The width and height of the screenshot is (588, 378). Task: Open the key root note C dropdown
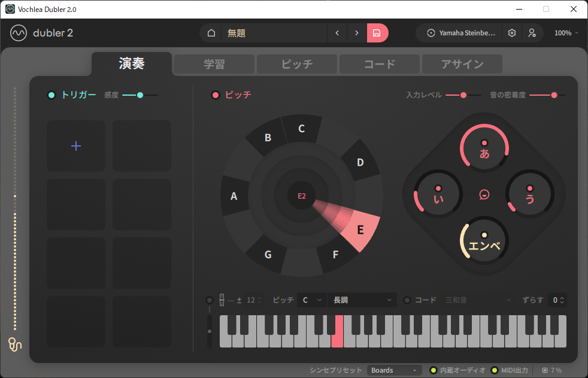pos(311,300)
